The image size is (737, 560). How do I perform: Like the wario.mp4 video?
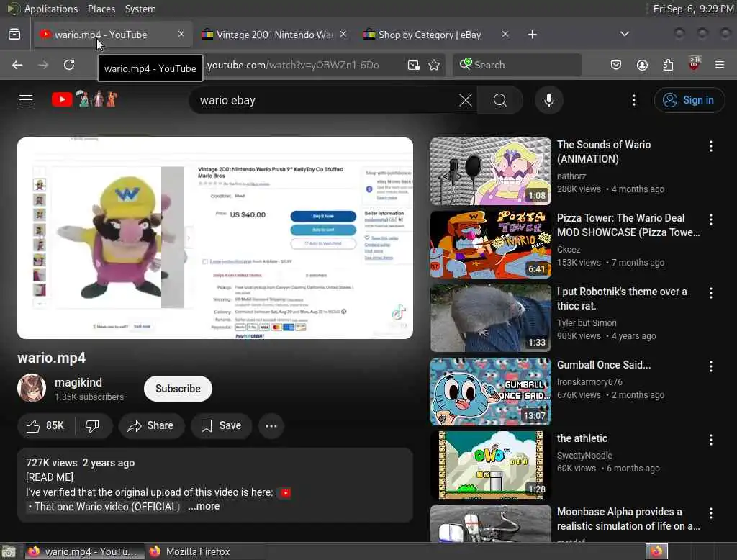click(x=45, y=425)
